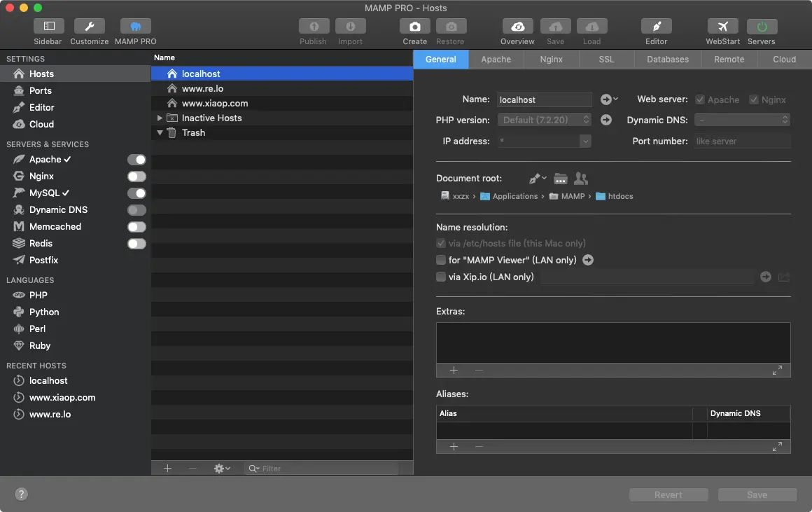Click the Revert button
The width and height of the screenshot is (812, 512).
(x=668, y=495)
